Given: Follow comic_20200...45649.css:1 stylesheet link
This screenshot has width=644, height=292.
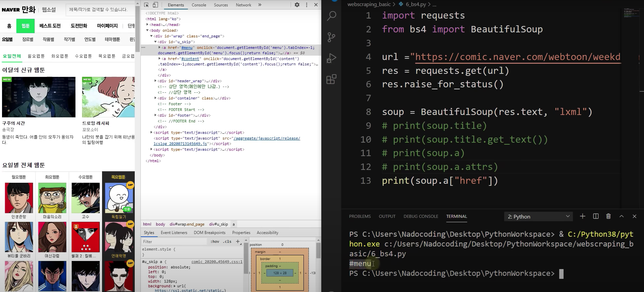Looking at the screenshot, I should point(217,262).
